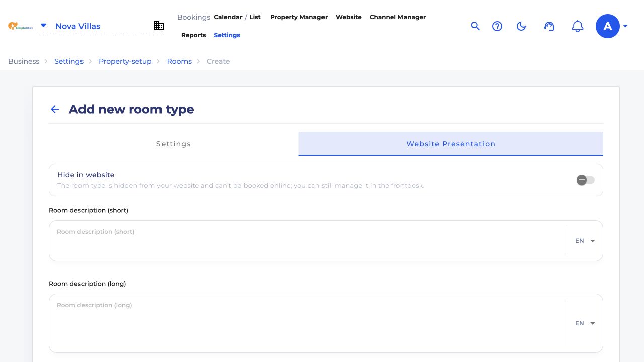Open the property switcher dropdown arrow
The width and height of the screenshot is (644, 362).
pyautogui.click(x=43, y=25)
